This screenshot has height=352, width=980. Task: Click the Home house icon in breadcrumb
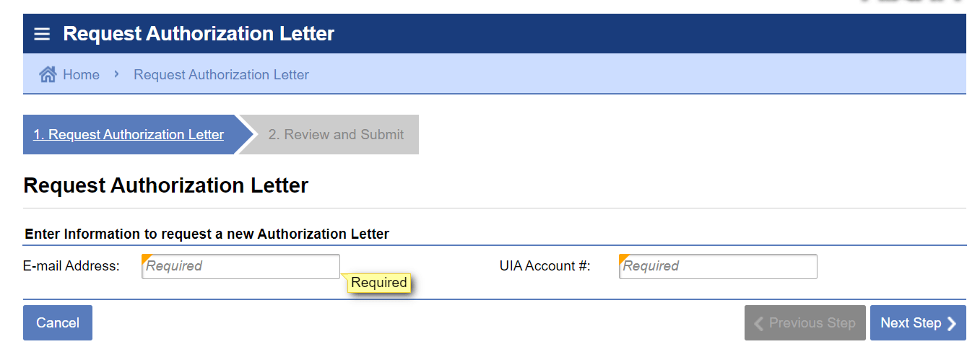point(48,74)
